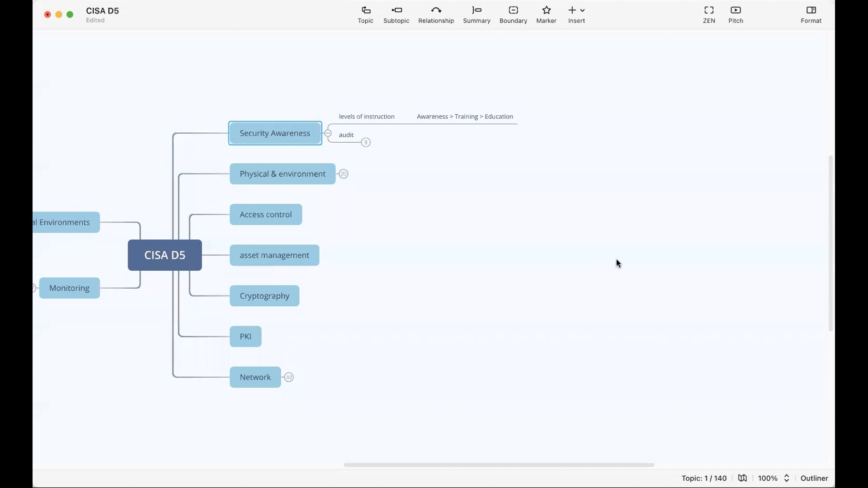Open the Marker star panel
The width and height of the screenshot is (868, 488).
point(546,14)
